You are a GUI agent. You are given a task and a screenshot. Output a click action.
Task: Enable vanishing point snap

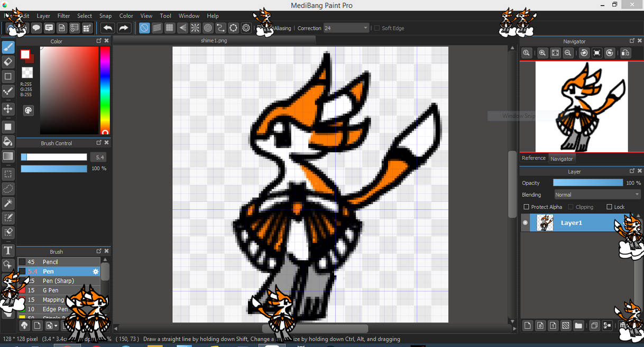pos(182,28)
